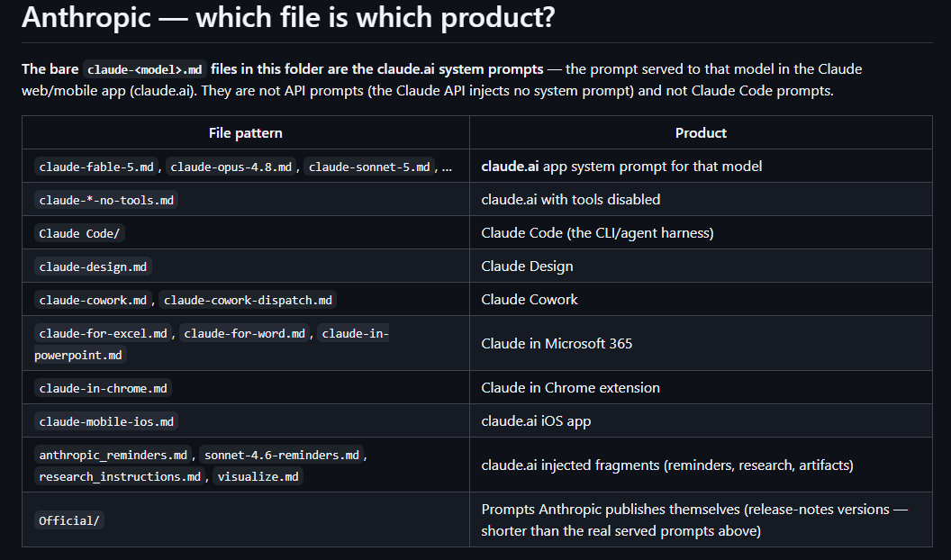Click the claude-cowork.md code label
This screenshot has width=951, height=560.
[93, 300]
